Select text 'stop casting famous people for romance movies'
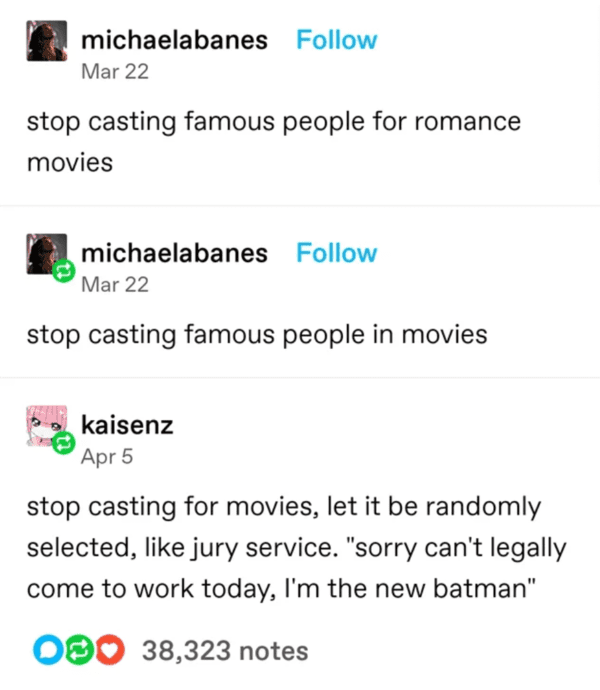 (273, 142)
